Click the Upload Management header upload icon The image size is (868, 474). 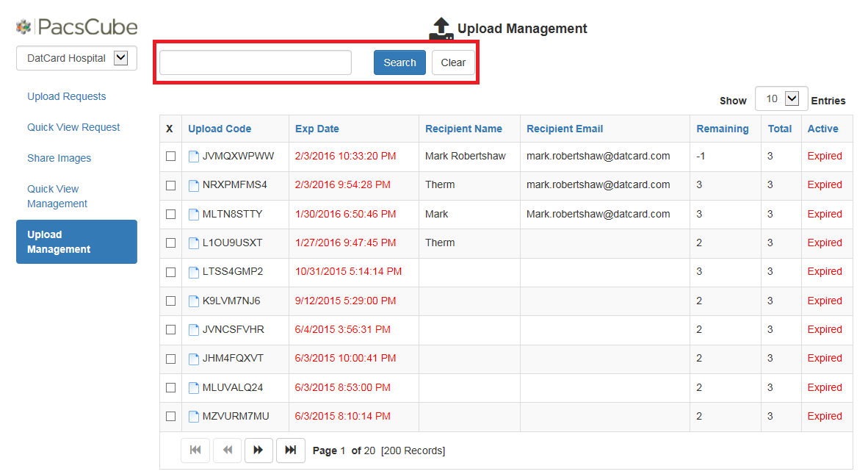(441, 28)
